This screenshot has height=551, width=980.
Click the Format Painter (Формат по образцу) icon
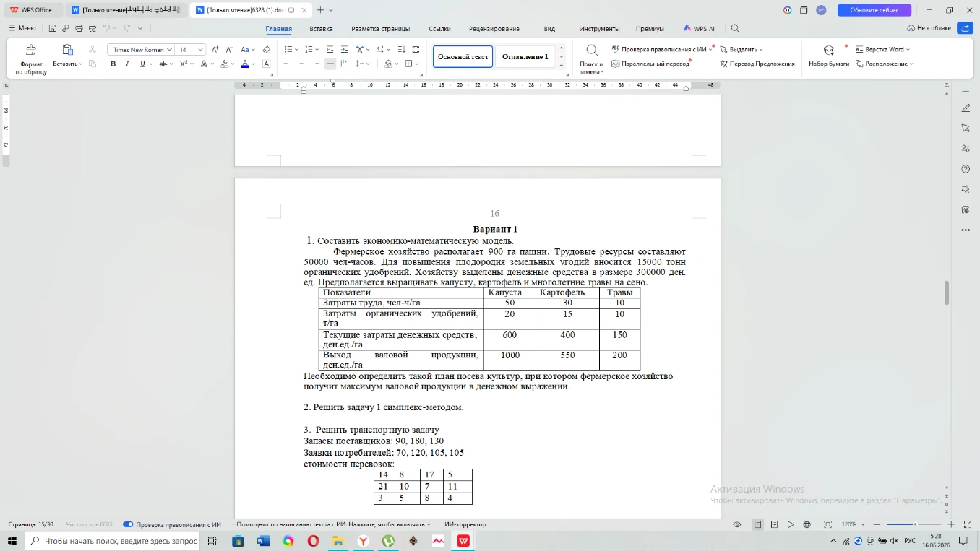[31, 50]
